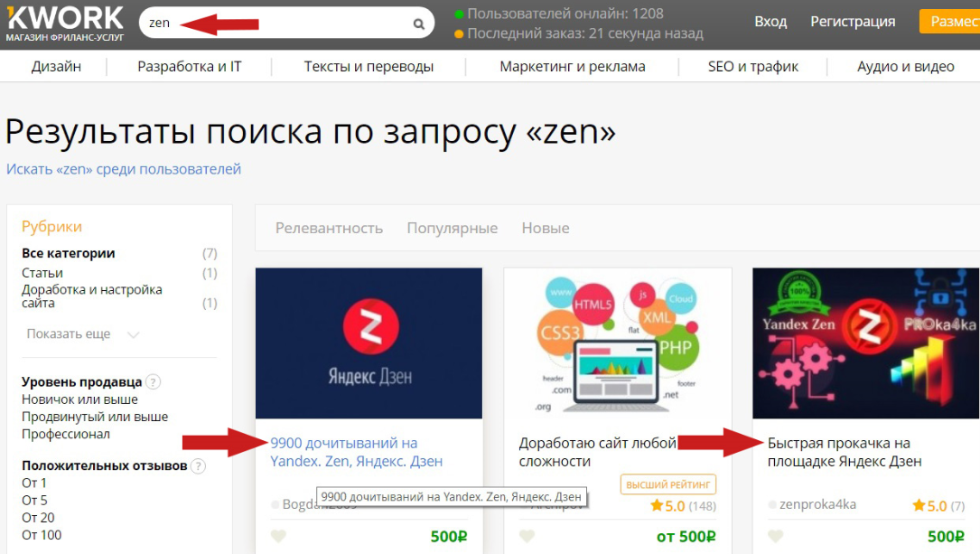The height and width of the screenshot is (554, 980).
Task: Select Продвинутый или выше seller level
Action: 95,417
